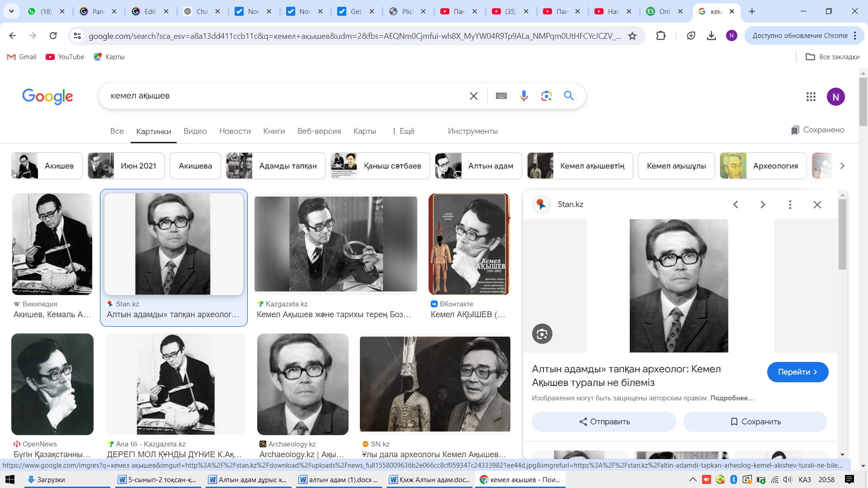The height and width of the screenshot is (488, 868).
Task: Show next image in preview panel
Action: tap(763, 205)
